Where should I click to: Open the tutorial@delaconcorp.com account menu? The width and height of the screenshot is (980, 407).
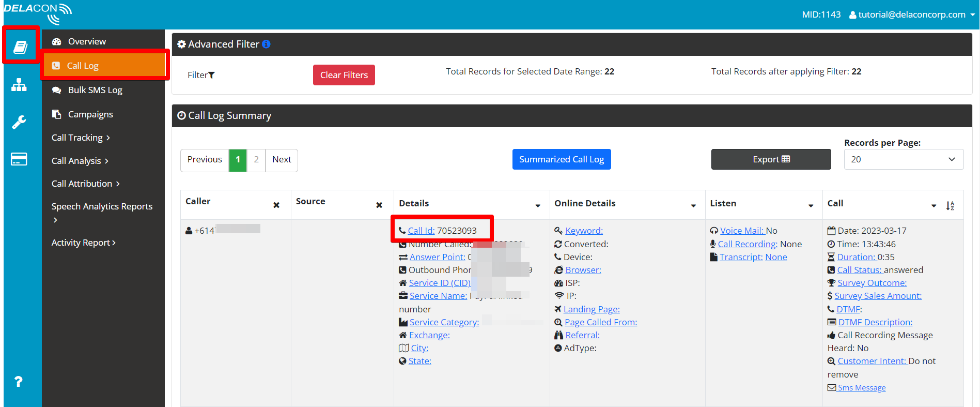[x=912, y=14]
